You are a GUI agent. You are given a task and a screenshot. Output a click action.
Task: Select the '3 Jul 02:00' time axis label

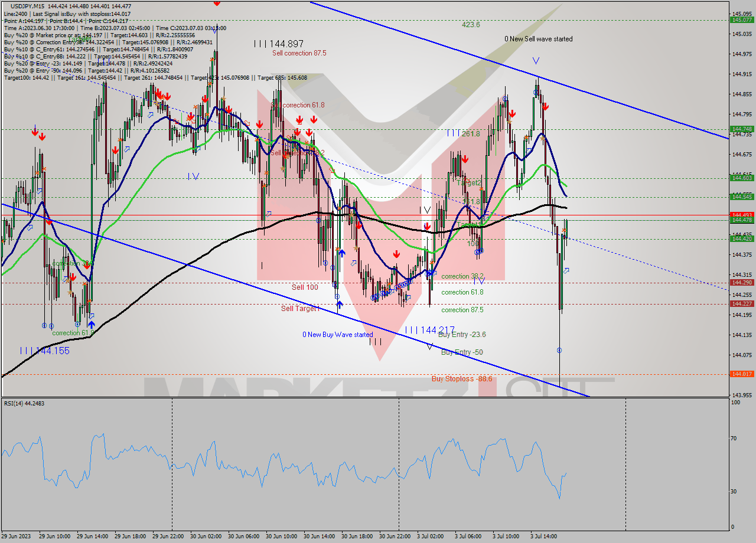(x=431, y=537)
